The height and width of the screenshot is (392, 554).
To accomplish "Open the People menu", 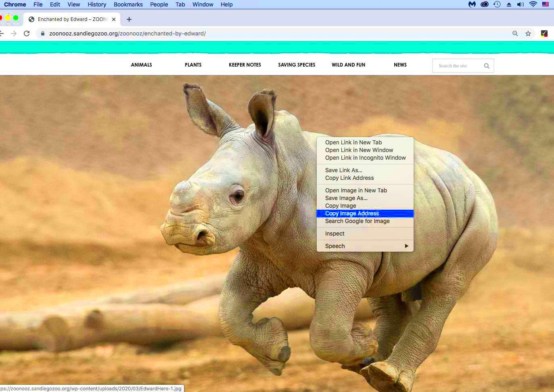I will (x=159, y=4).
